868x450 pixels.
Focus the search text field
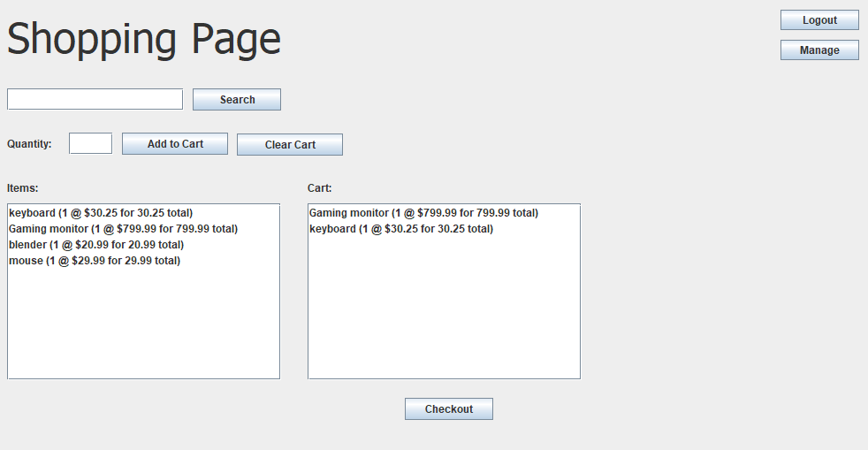[x=95, y=99]
